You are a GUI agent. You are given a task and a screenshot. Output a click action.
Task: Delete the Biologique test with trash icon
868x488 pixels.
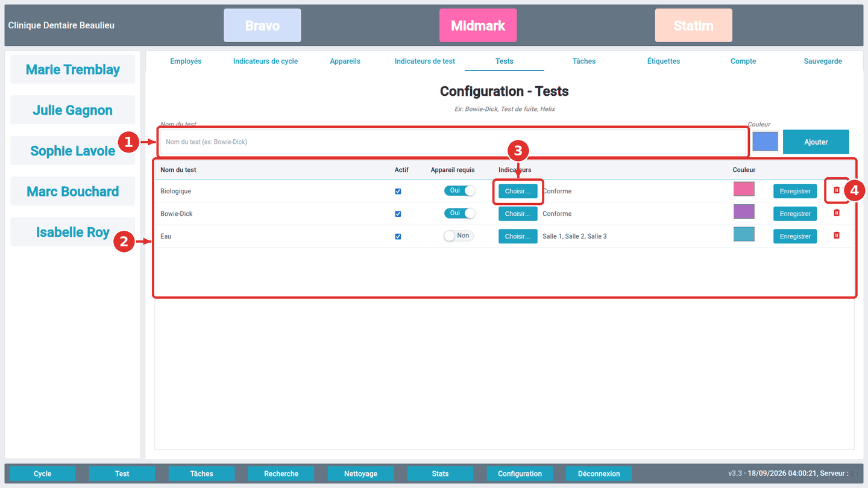(x=836, y=190)
